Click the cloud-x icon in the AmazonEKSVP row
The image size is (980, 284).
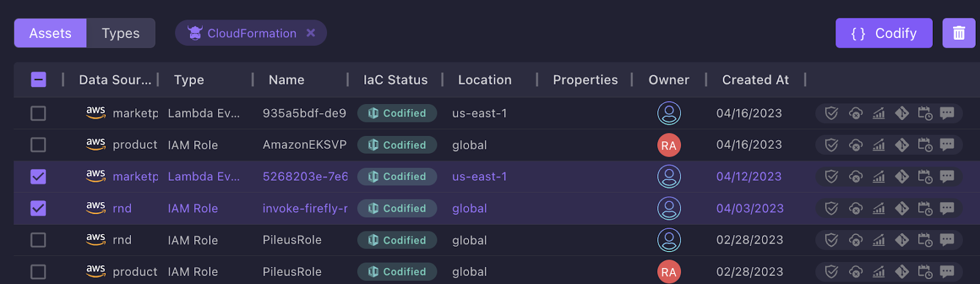click(x=855, y=145)
